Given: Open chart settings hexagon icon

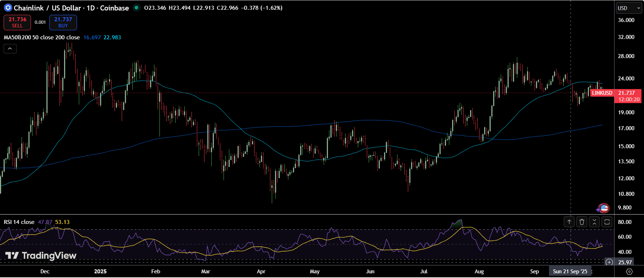Looking at the screenshot, I should tap(629, 272).
